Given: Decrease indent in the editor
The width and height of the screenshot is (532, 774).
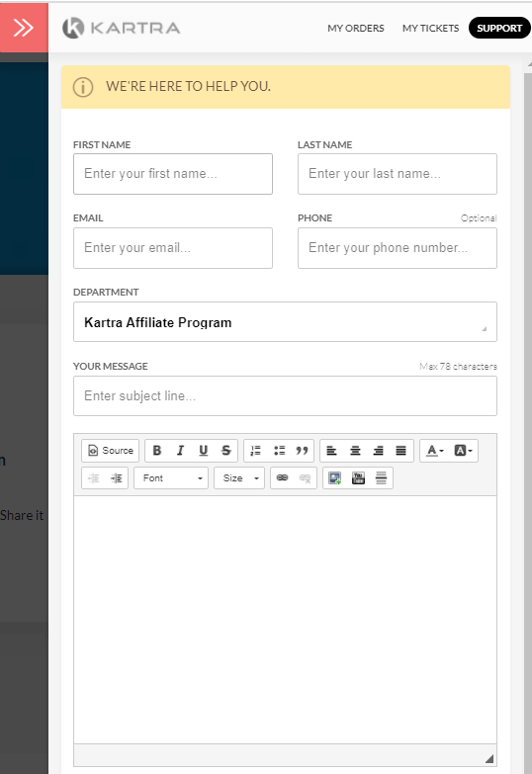Looking at the screenshot, I should point(93,477).
